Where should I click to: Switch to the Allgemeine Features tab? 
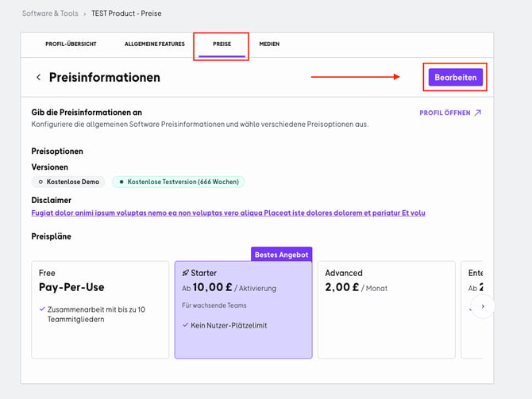(x=155, y=44)
